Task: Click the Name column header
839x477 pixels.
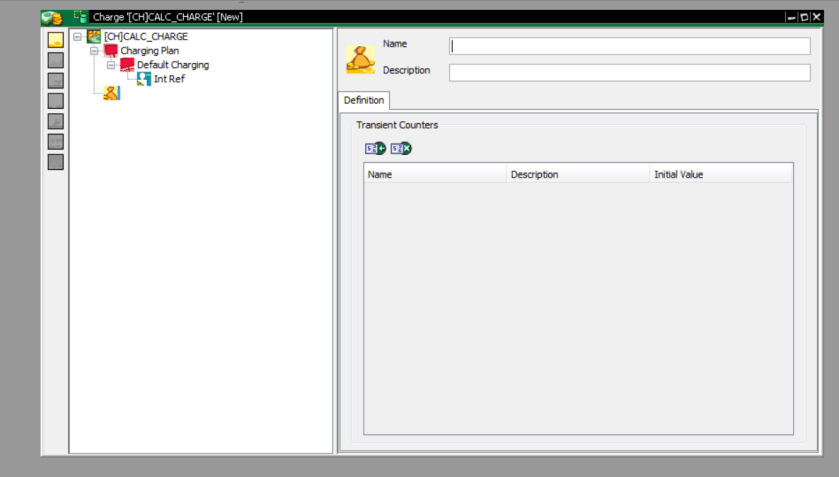Action: 435,175
